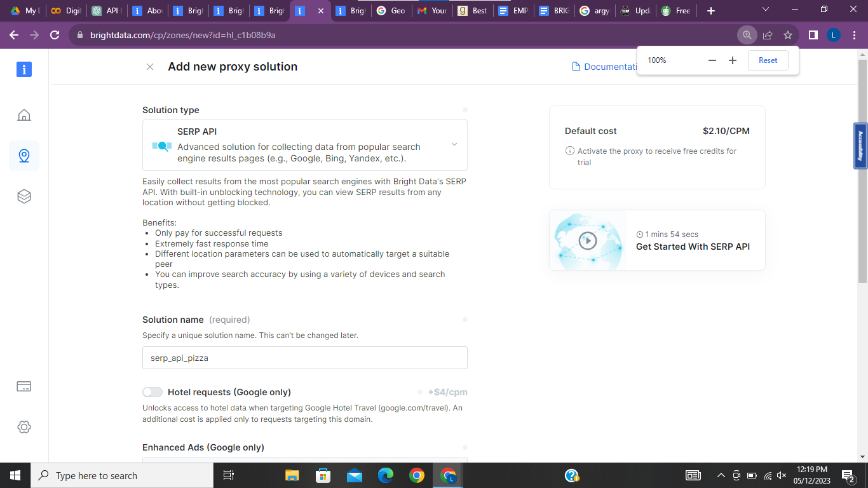This screenshot has height=488, width=868.
Task: Switch to the API ChatGPT tab
Action: pyautogui.click(x=106, y=11)
